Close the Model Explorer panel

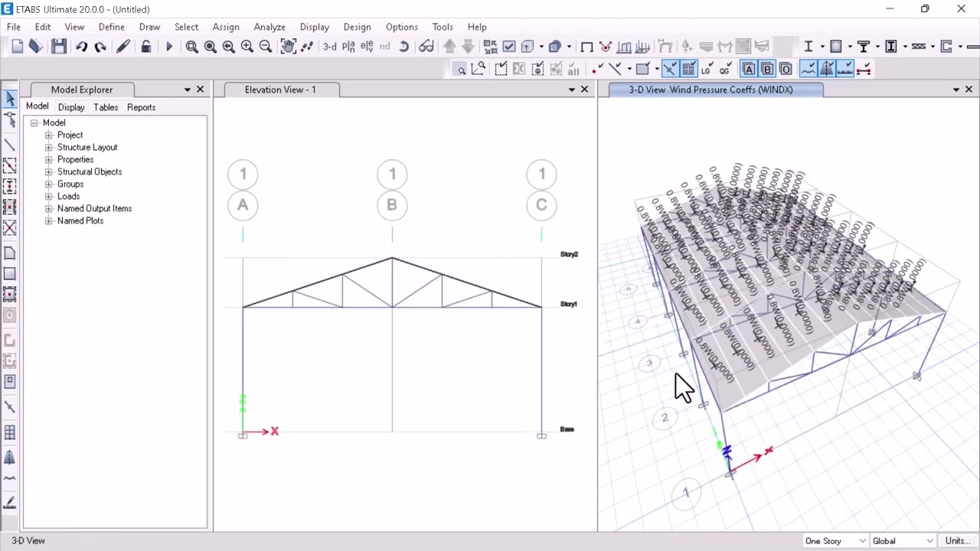(201, 90)
